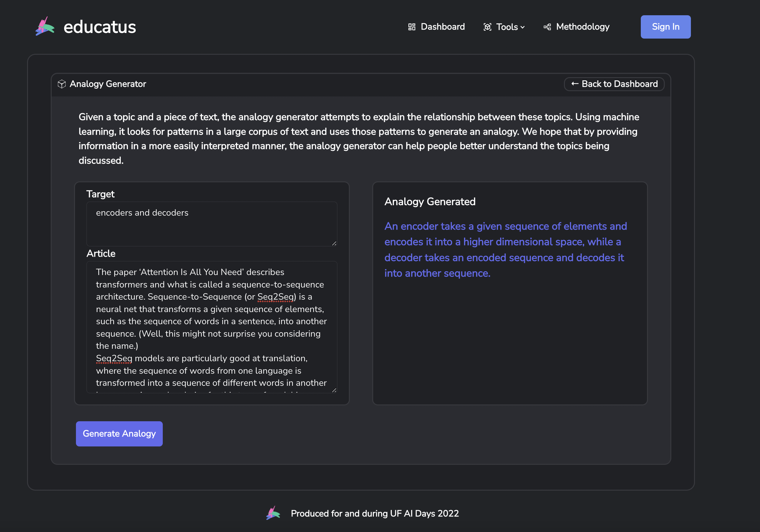Click inside the Article text area
This screenshot has width=760, height=532.
pyautogui.click(x=212, y=327)
